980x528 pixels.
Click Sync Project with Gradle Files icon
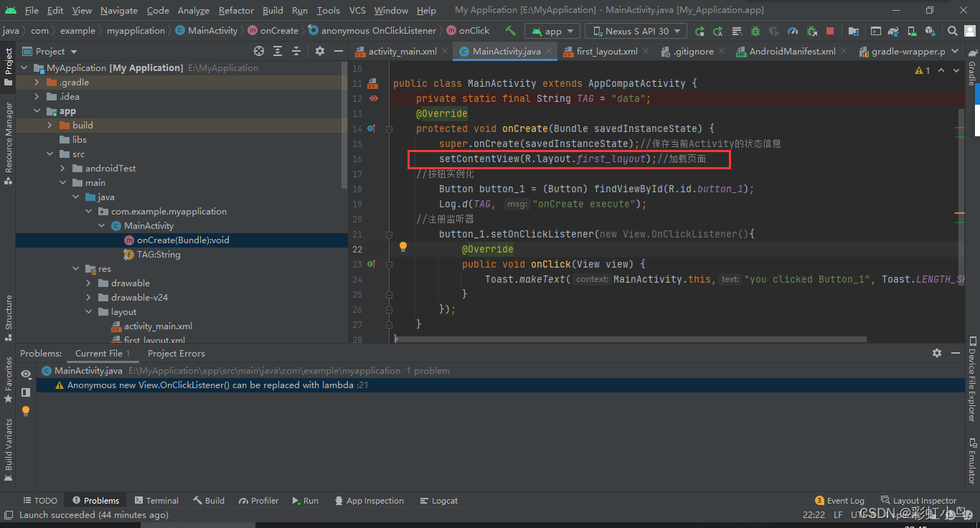point(893,31)
